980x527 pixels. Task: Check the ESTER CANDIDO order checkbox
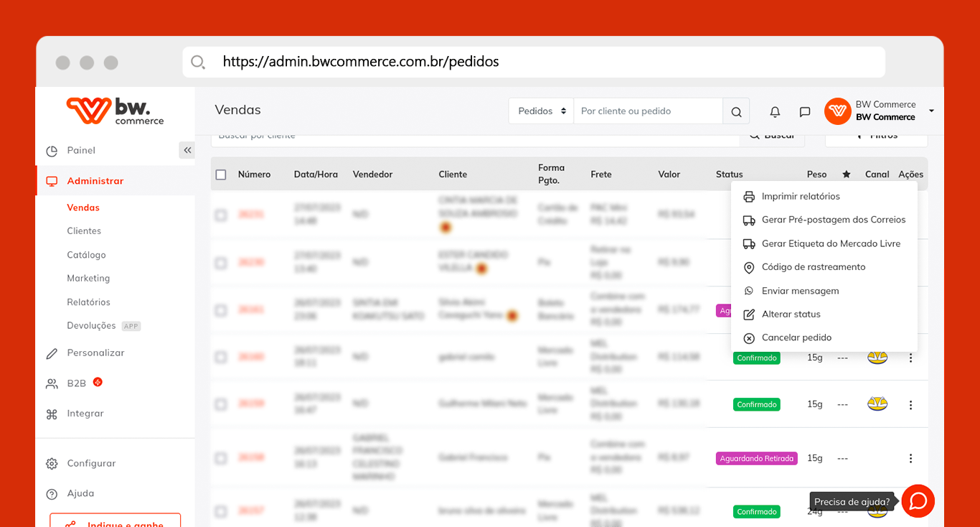[221, 263]
